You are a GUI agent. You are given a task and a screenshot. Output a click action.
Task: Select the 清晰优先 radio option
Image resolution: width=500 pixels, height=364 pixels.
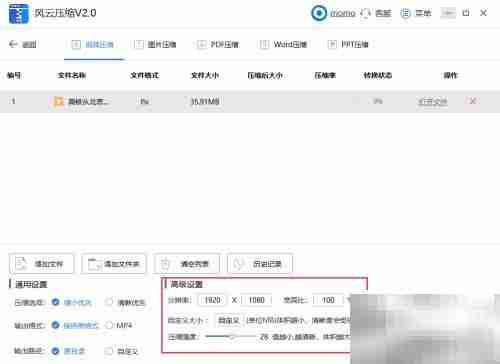pos(109,302)
